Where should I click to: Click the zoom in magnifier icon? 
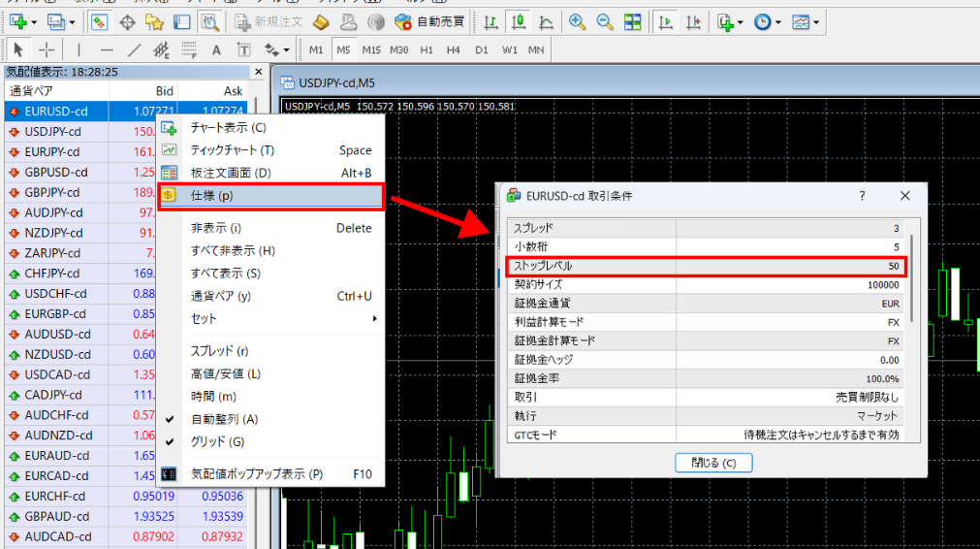point(577,21)
